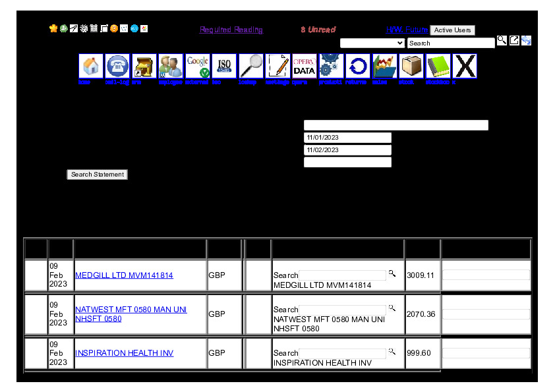Click the green stockbook icon
555x392 pixels.
[x=438, y=67]
